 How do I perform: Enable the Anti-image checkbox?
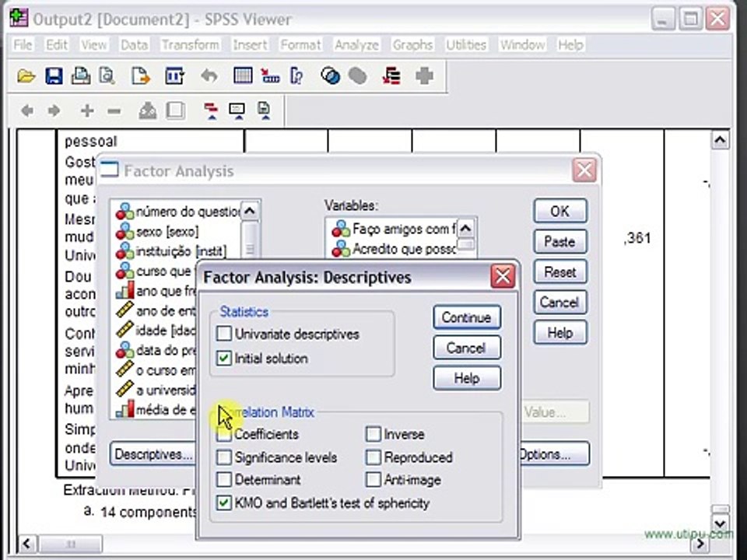(373, 480)
